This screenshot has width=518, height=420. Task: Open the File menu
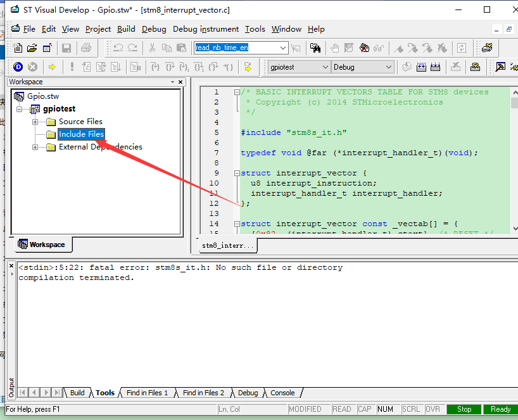[x=29, y=29]
